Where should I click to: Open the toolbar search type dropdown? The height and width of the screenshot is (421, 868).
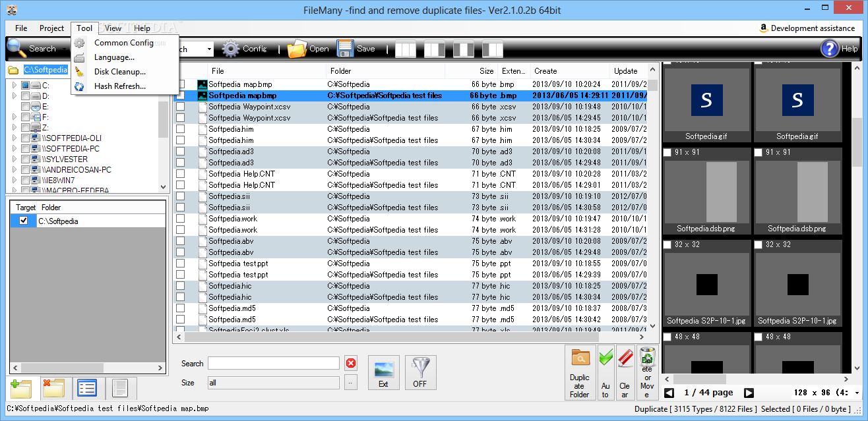click(209, 49)
